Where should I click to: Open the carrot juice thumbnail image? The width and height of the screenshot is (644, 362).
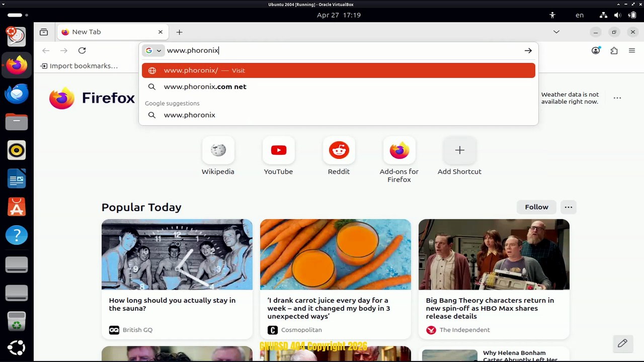click(x=336, y=254)
